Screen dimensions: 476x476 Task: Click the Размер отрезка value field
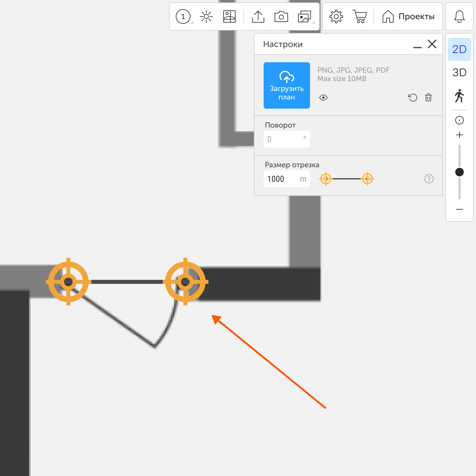pyautogui.click(x=281, y=179)
